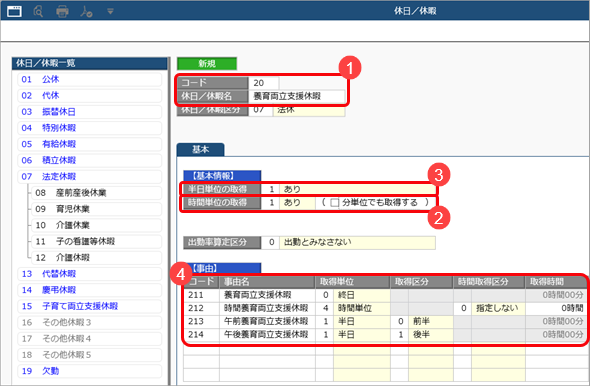This screenshot has width=590, height=386.
Task: Click the PDF export icon
Action: tap(86, 11)
